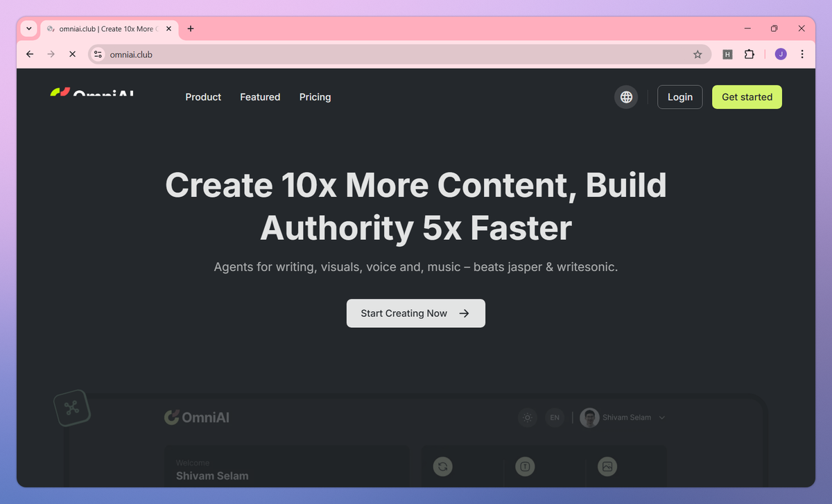Close the Chrome window

tap(801, 28)
